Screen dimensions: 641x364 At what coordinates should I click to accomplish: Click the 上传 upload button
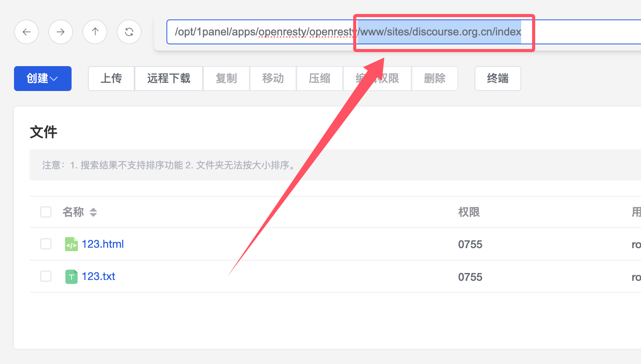[111, 79]
